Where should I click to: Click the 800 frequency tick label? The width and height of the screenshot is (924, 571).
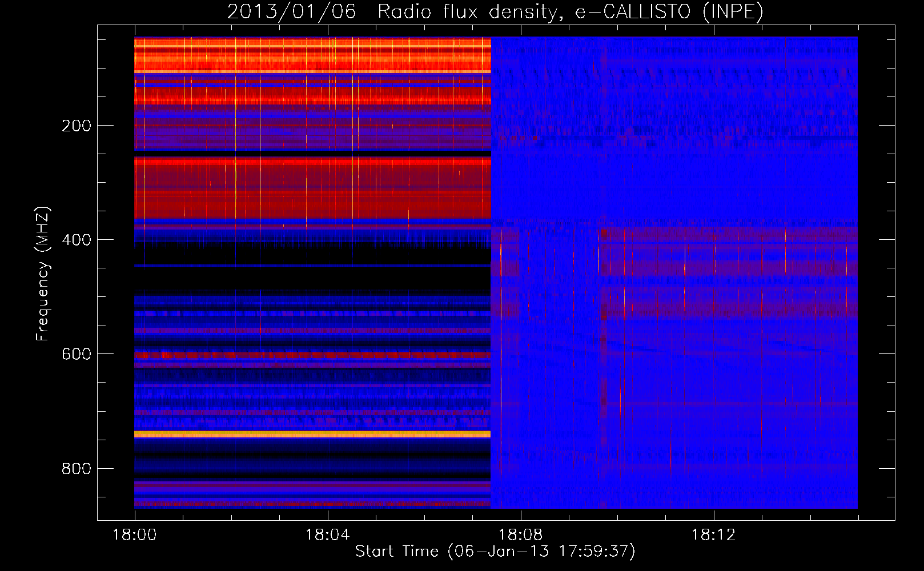click(x=77, y=469)
